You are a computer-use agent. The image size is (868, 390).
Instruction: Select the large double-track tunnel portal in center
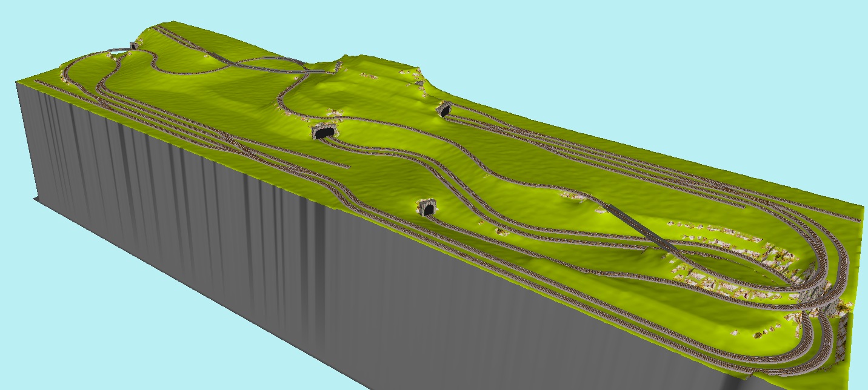pyautogui.click(x=324, y=131)
